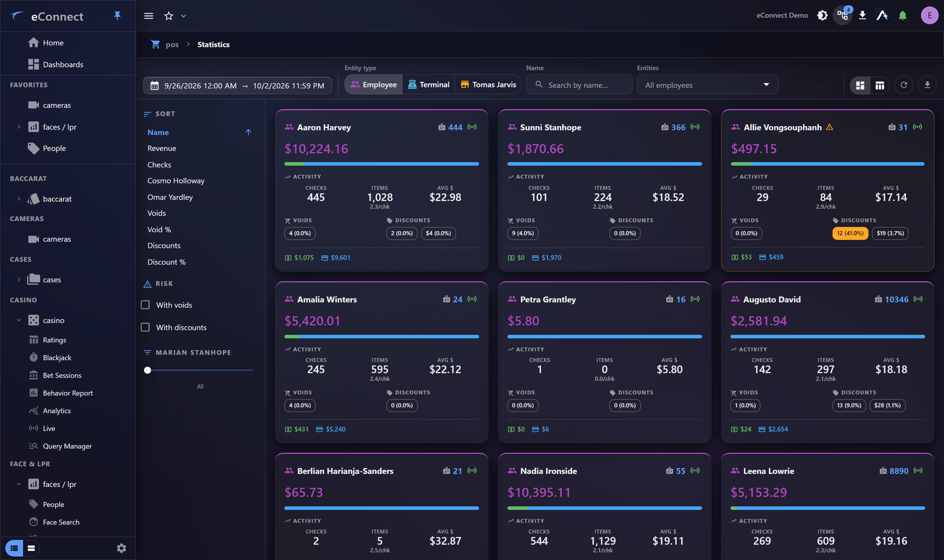Pin the eConnect sidebar
This screenshot has width=944, height=560.
[x=117, y=16]
